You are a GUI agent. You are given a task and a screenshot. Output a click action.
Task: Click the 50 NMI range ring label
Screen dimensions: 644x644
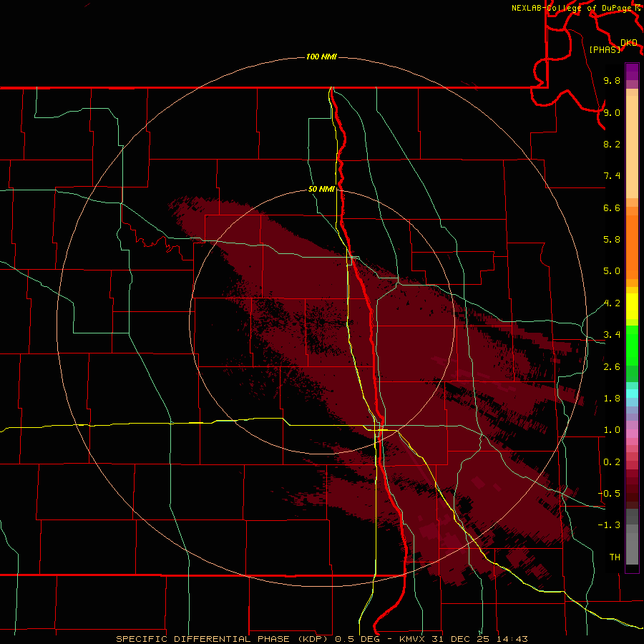tap(321, 189)
